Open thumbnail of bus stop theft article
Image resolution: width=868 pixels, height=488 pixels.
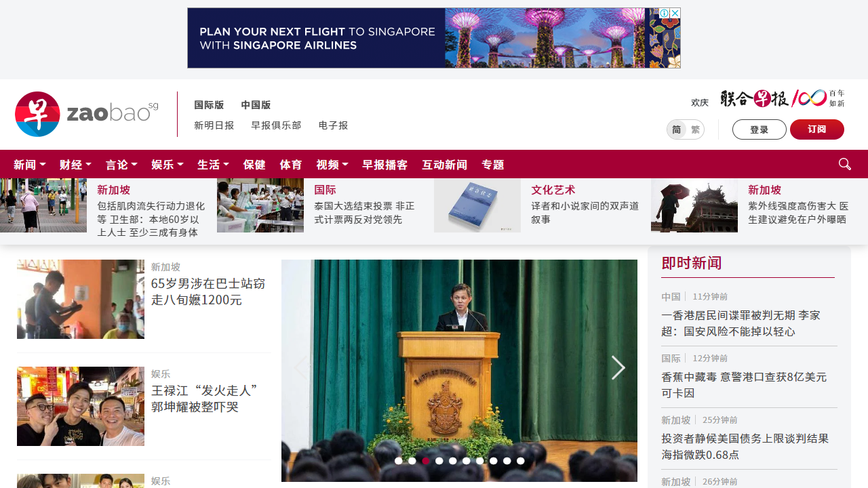(81, 299)
